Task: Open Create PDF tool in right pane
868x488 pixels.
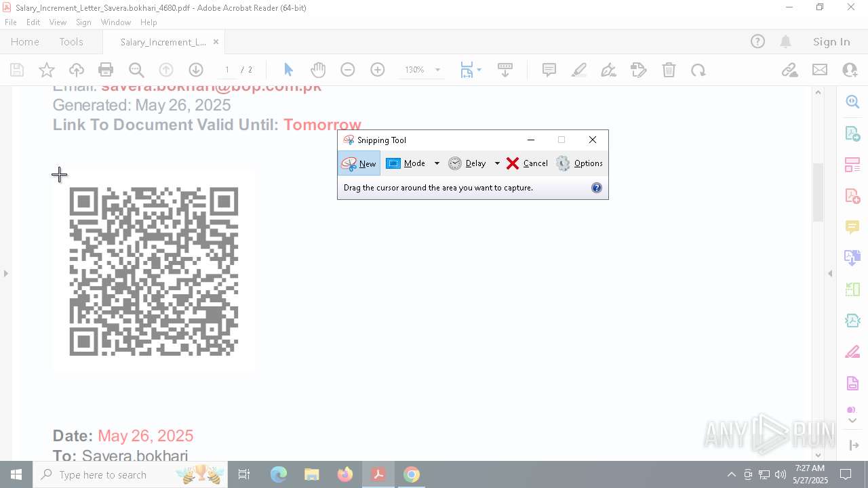Action: 852,196
